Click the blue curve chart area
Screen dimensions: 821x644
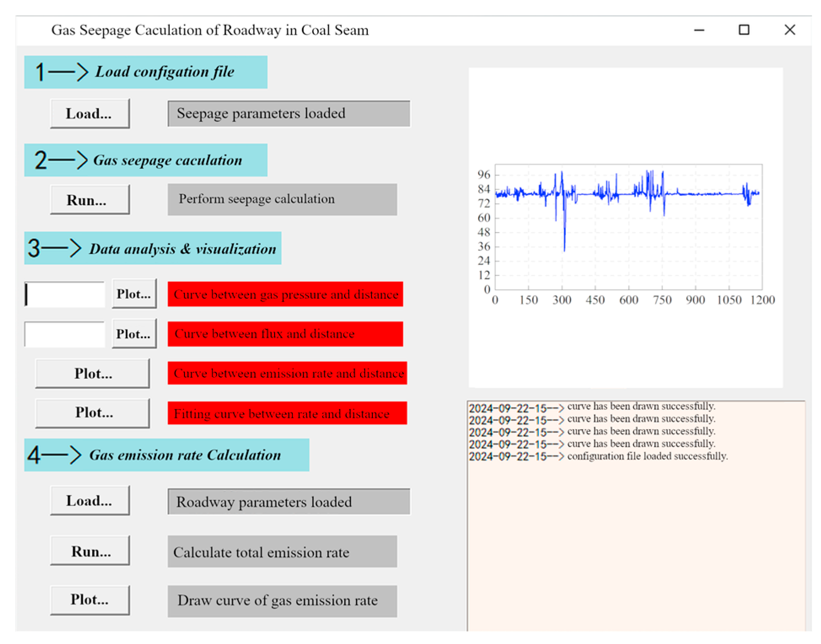[x=628, y=227]
